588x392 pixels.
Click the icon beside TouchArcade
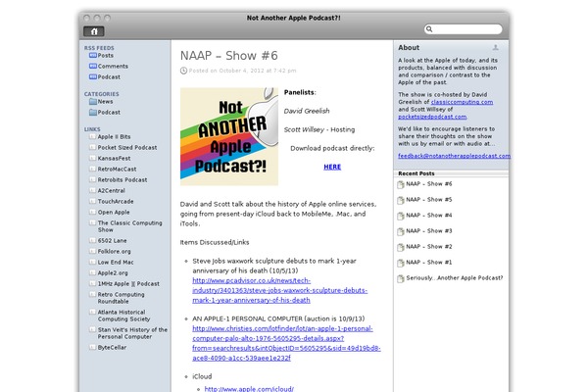click(93, 201)
